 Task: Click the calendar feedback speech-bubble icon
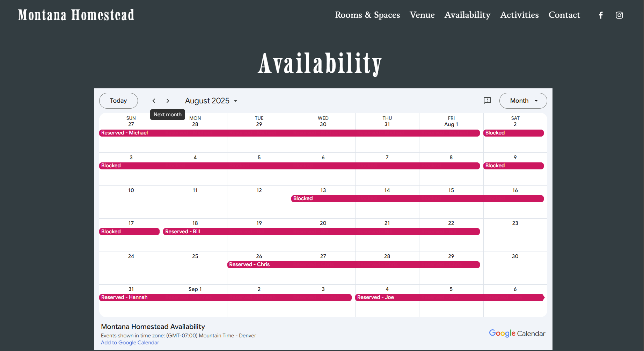click(487, 101)
